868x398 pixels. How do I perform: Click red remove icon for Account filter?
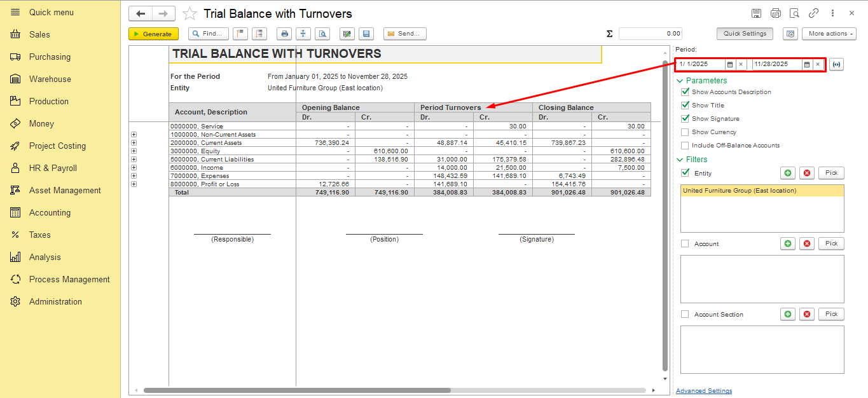pyautogui.click(x=807, y=244)
